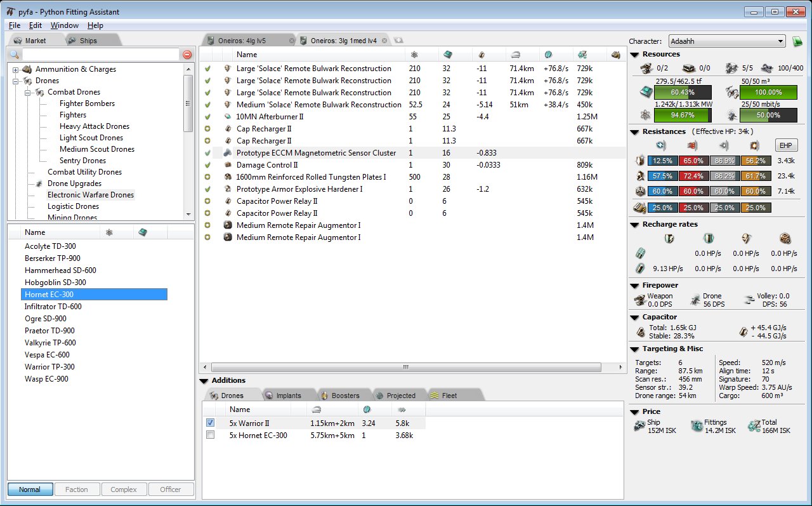Viewport: 812px width, 506px height.
Task: Toggle state of first Cap Recharger II
Action: (207, 129)
